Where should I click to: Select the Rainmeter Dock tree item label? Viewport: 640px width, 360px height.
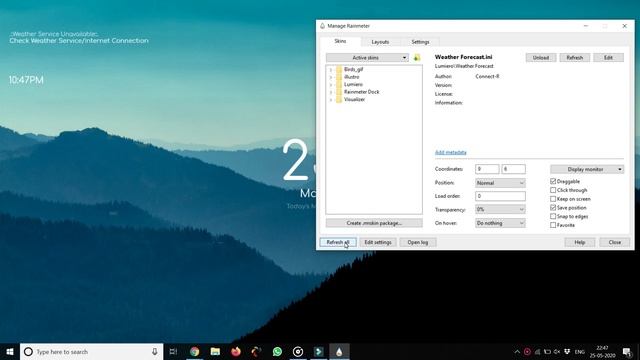362,92
